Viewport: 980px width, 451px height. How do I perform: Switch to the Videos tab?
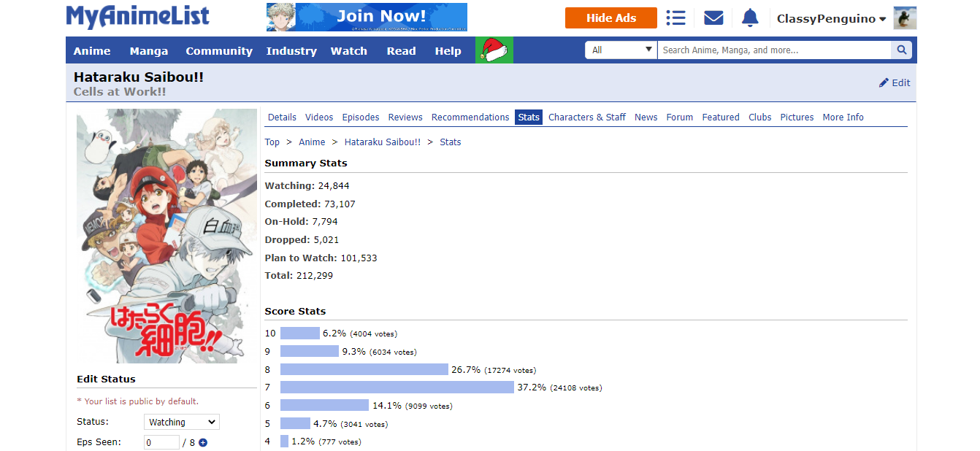coord(319,117)
